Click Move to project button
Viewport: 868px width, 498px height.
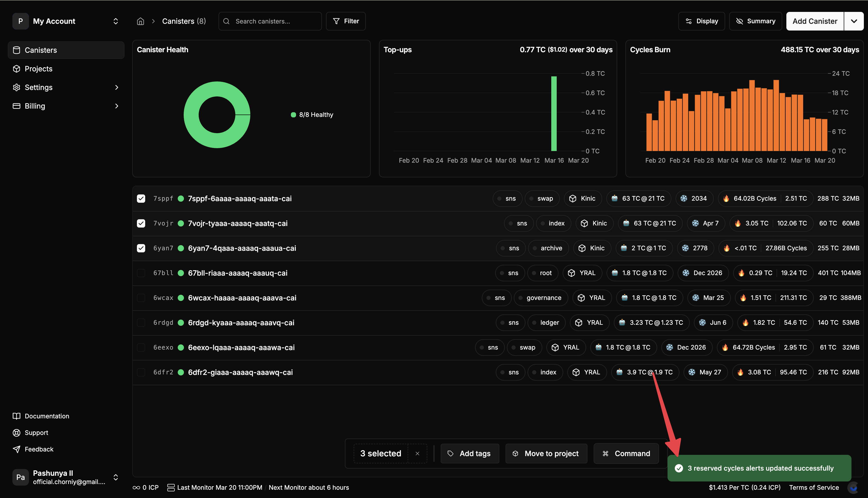pyautogui.click(x=546, y=454)
